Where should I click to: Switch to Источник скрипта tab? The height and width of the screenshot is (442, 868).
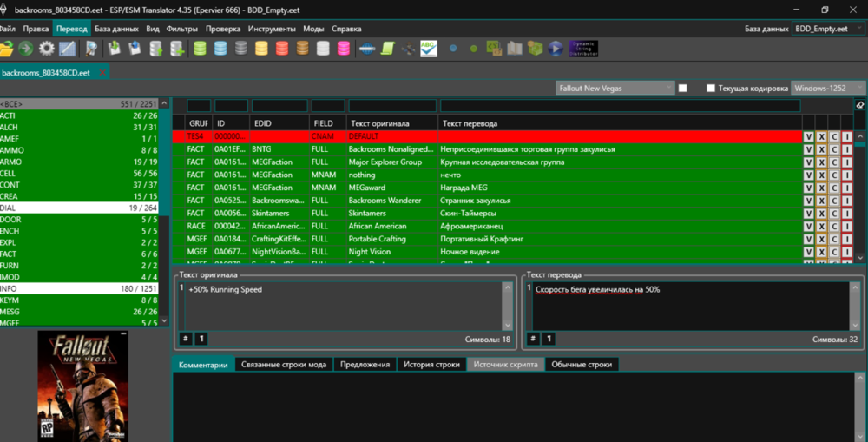pos(505,365)
